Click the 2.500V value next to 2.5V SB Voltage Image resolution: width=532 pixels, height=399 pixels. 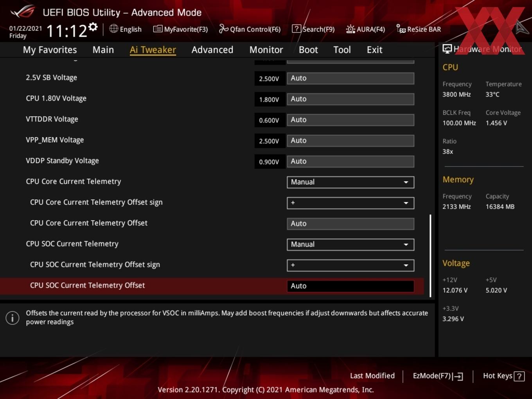click(x=269, y=79)
